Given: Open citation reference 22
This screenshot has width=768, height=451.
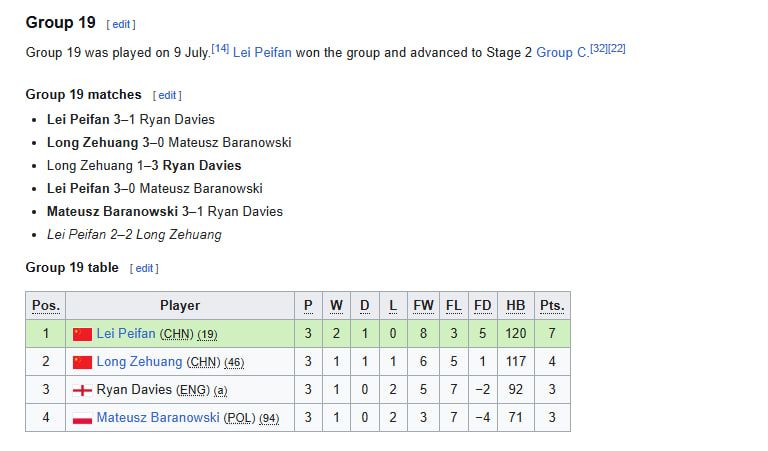Looking at the screenshot, I should (x=617, y=48).
